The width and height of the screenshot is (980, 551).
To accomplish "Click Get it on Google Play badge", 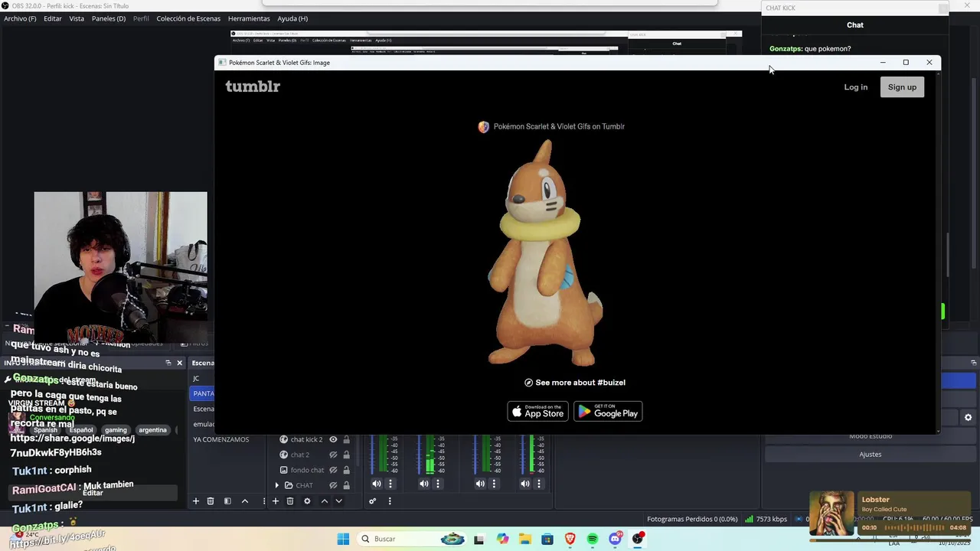I will 608,411.
